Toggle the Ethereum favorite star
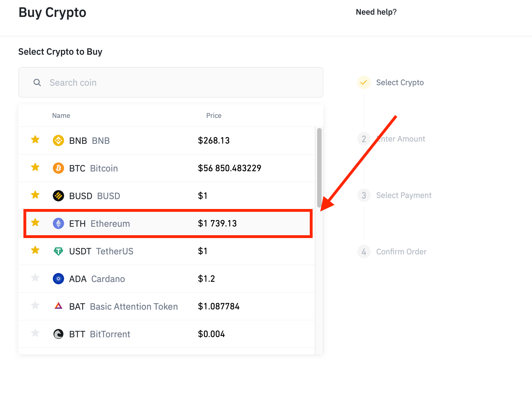Viewport: 532px width, 405px height. coord(35,223)
